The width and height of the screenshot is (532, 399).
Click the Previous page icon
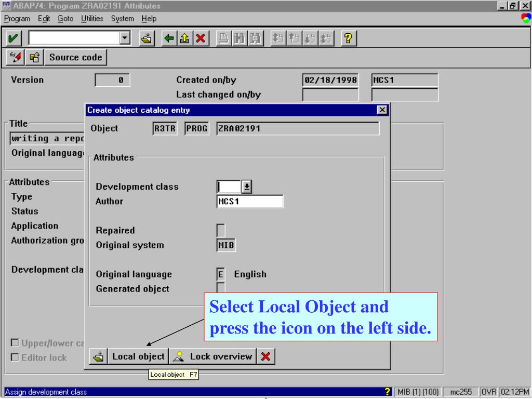click(x=294, y=38)
